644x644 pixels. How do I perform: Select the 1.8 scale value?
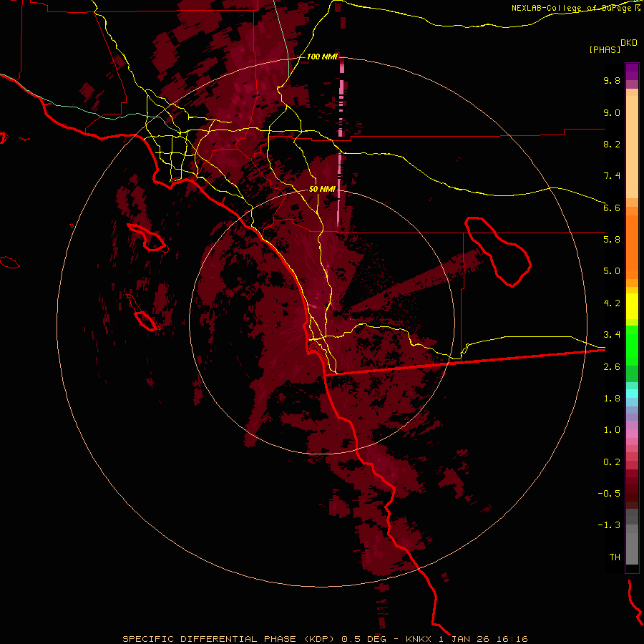point(612,399)
